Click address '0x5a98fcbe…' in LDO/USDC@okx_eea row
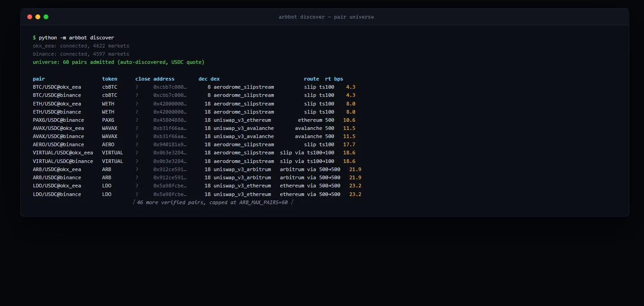The width and height of the screenshot is (644, 306). point(170,186)
